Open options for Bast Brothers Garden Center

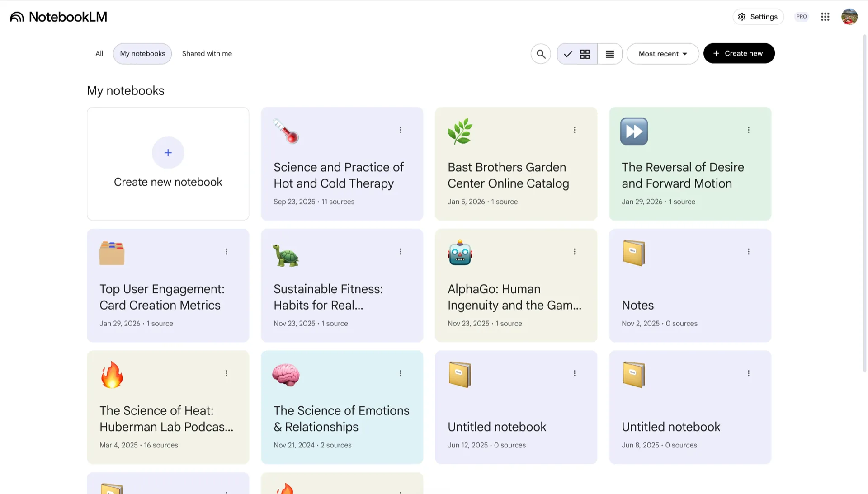click(x=575, y=130)
